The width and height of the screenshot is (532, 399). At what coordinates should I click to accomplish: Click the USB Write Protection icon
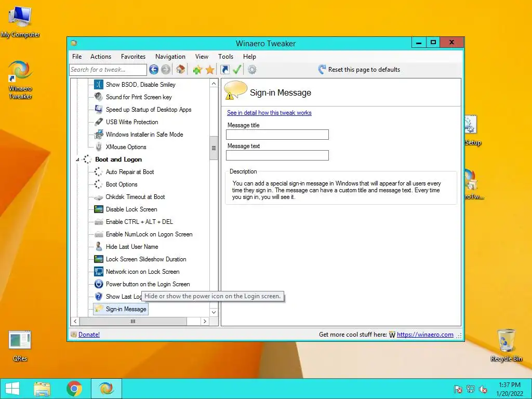click(98, 122)
